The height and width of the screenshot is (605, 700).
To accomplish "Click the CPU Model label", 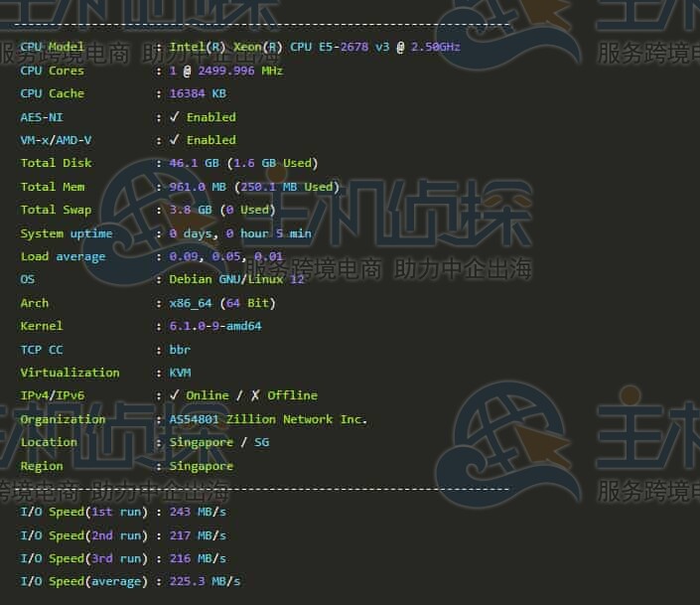I will click(x=53, y=47).
